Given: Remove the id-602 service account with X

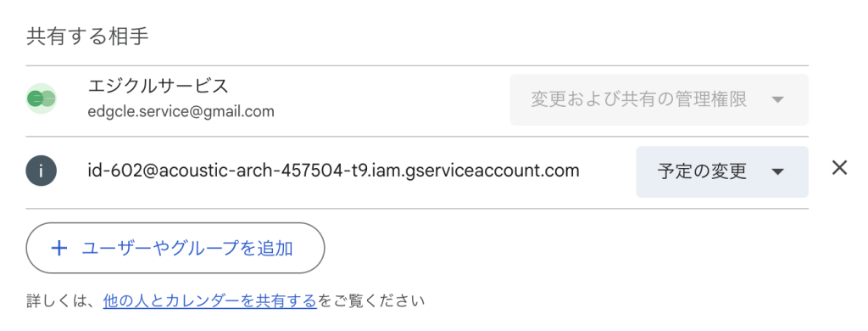Looking at the screenshot, I should 839,168.
